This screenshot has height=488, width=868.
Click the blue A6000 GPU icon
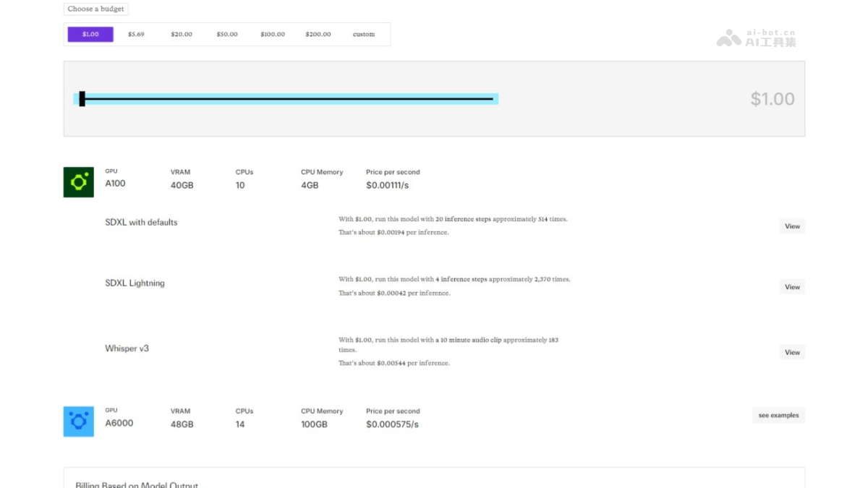tap(78, 421)
